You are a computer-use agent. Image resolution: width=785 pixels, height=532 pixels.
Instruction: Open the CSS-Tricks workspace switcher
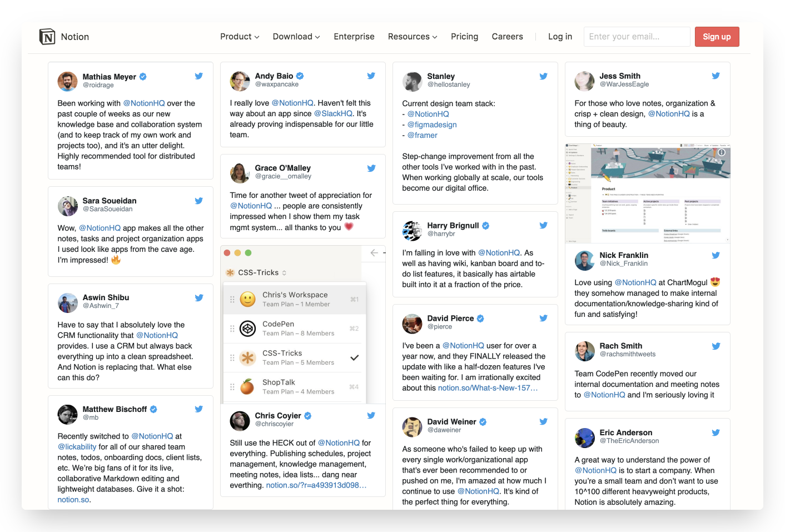tap(256, 272)
